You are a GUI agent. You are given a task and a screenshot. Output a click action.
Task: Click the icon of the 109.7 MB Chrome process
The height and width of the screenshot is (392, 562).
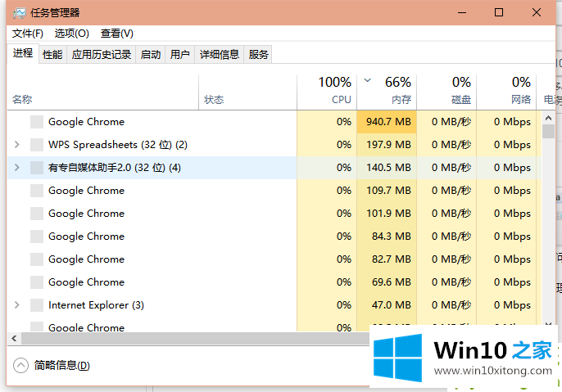point(37,191)
